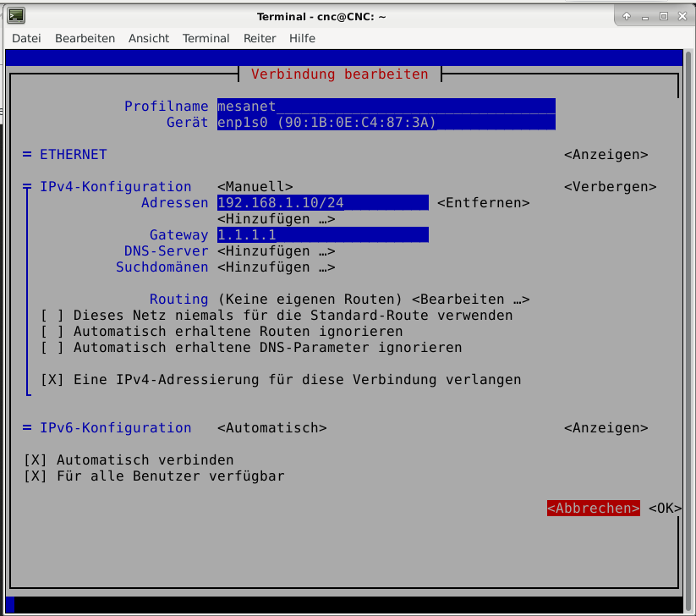This screenshot has width=696, height=616.
Task: Uncheck IPv4-Adressierung verlangen checkbox
Action: (x=52, y=380)
